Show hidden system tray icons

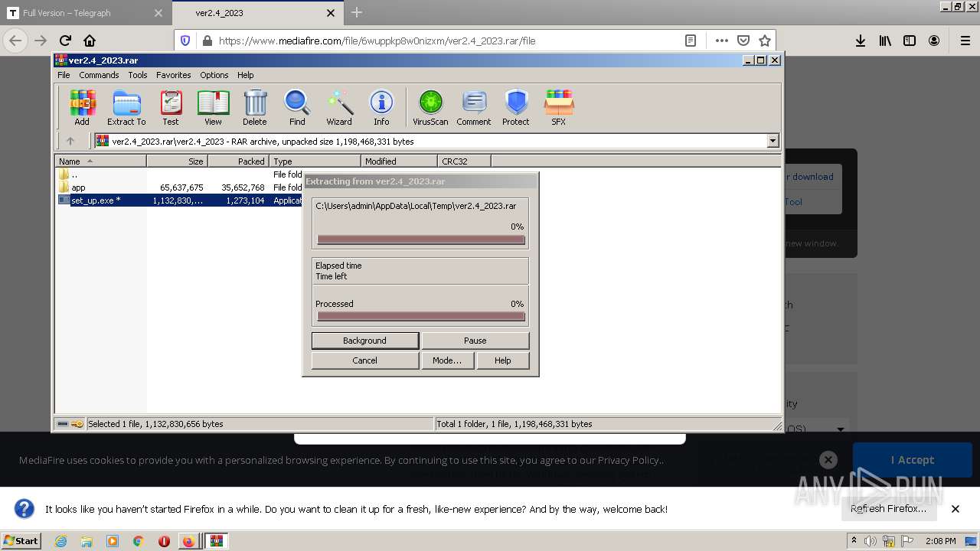coord(854,540)
